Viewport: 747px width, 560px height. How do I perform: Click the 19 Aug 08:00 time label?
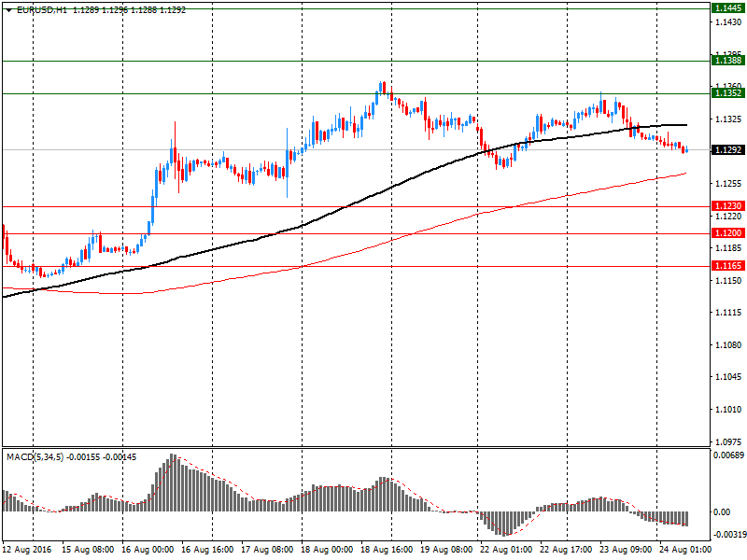point(446,550)
